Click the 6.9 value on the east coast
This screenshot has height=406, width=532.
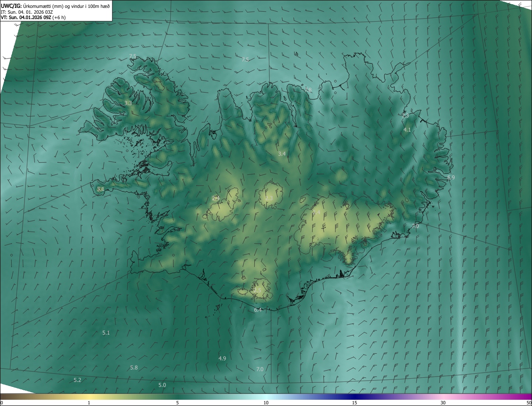point(451,177)
